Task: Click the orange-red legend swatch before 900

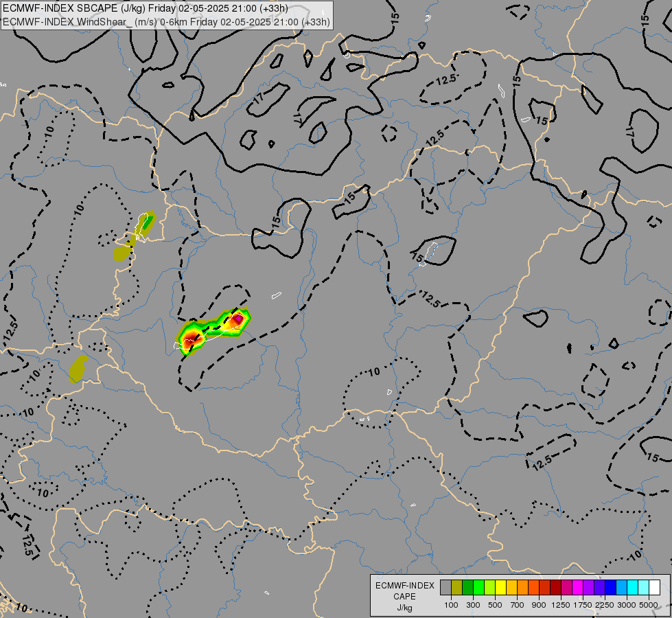Action: [x=533, y=587]
